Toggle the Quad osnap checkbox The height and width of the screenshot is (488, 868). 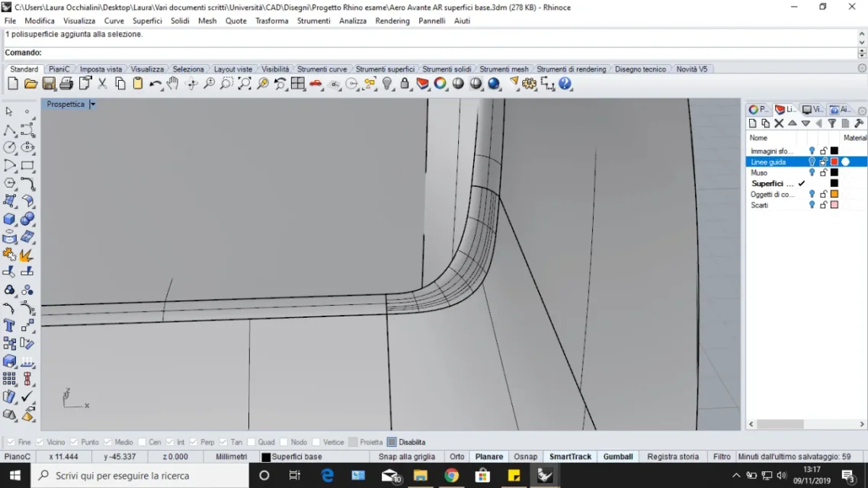251,442
